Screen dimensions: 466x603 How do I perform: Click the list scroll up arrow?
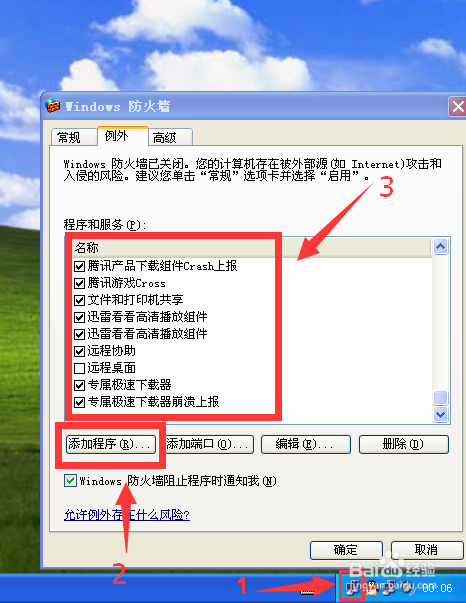pyautogui.click(x=440, y=246)
